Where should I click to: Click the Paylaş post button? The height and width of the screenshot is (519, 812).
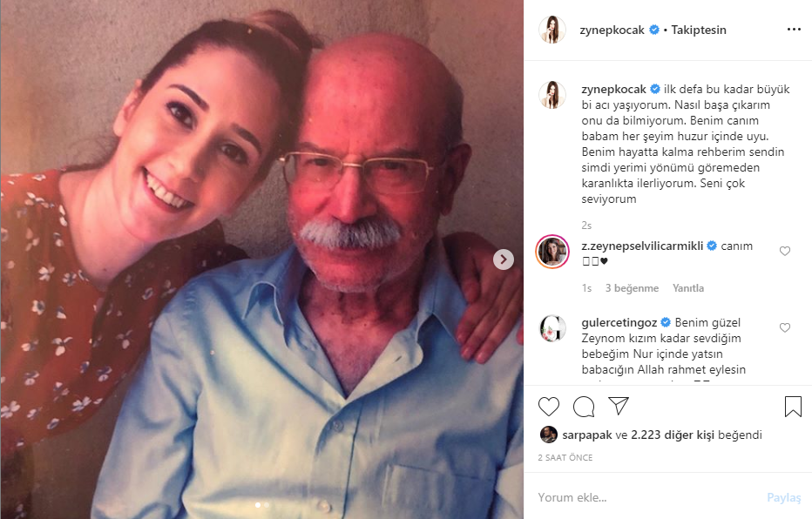tap(783, 498)
